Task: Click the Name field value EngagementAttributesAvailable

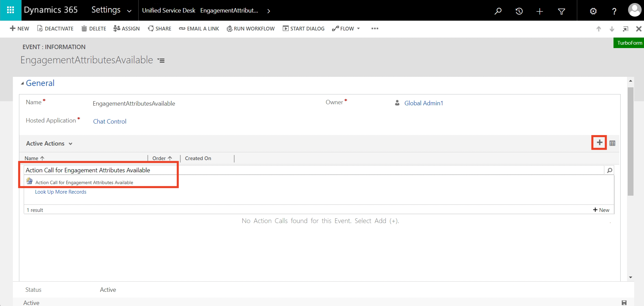Action: click(x=134, y=104)
